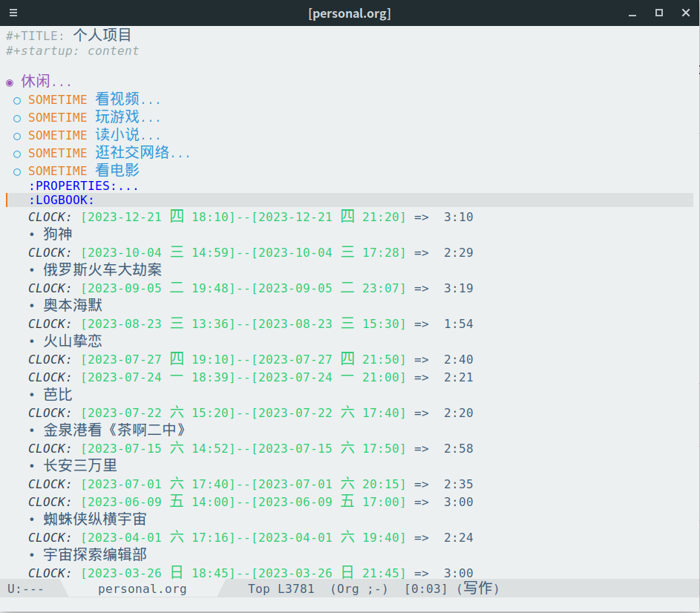Collapse the SOMETIME 看电影 heading
The height and width of the screenshot is (613, 700).
pos(117,171)
